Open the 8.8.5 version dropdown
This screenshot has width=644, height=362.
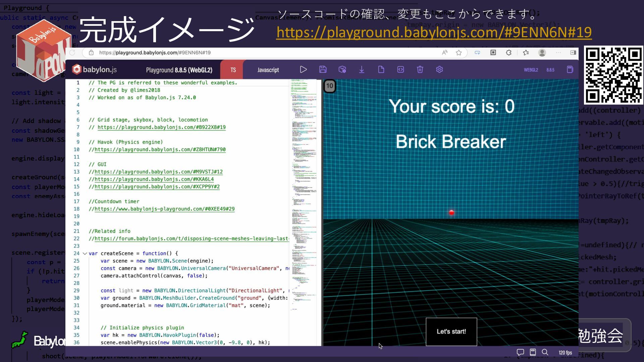tap(550, 70)
